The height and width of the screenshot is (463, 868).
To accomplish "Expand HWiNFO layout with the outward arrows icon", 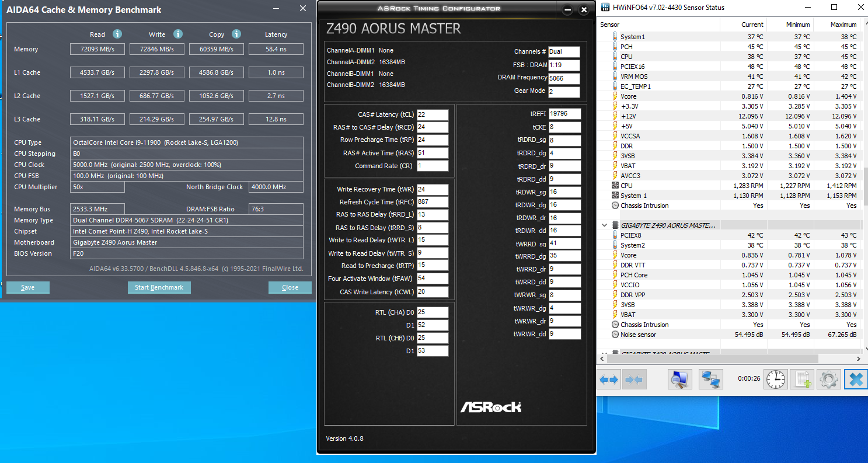I will coord(609,380).
